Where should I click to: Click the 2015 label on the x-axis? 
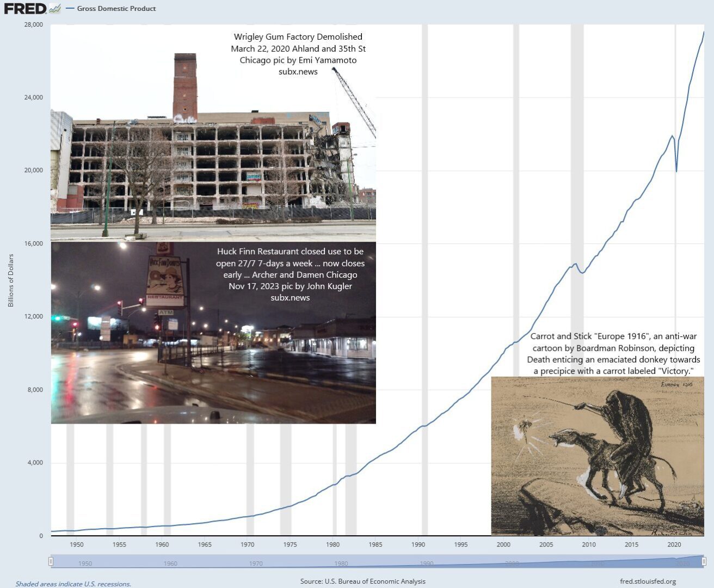click(631, 544)
